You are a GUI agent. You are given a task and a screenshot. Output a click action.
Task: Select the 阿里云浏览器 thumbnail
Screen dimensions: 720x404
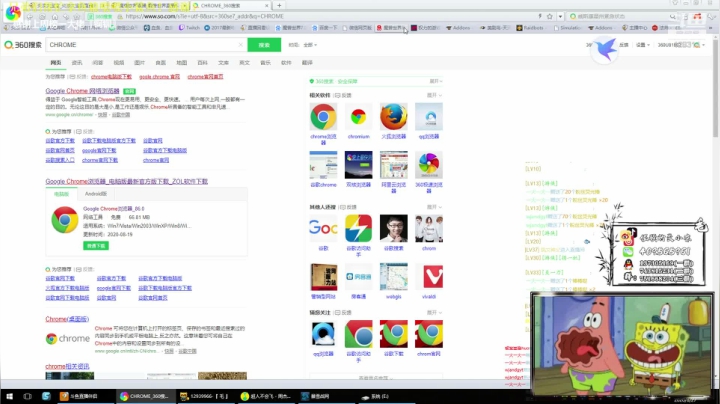[394, 165]
